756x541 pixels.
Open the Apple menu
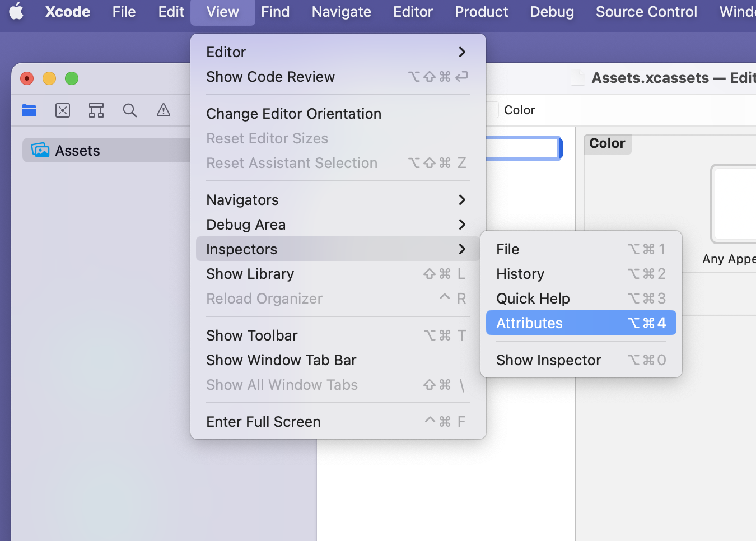(17, 12)
